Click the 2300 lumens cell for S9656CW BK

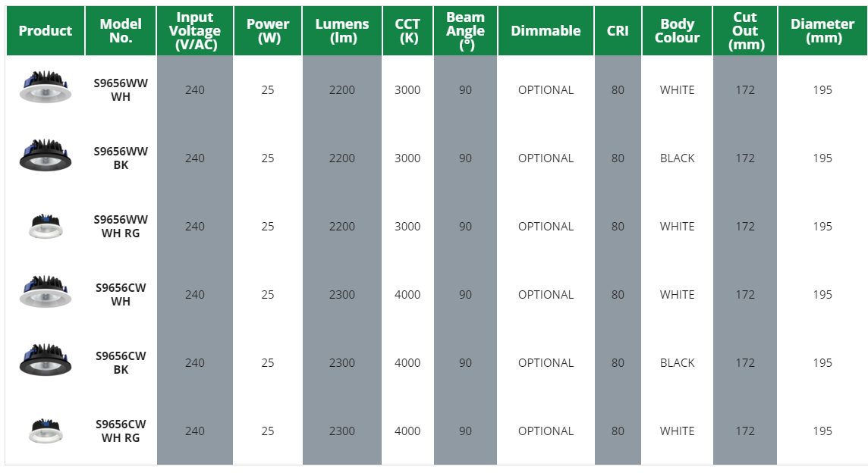coord(342,363)
